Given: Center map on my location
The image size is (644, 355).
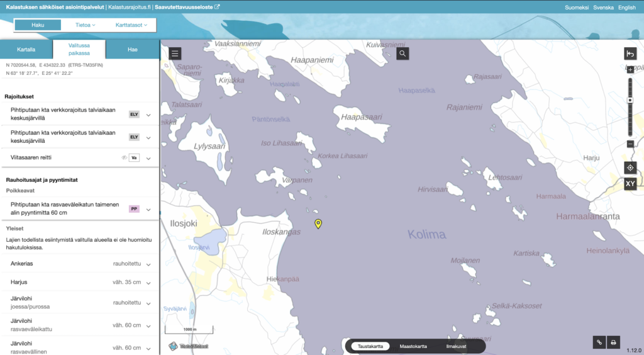Looking at the screenshot, I should [630, 167].
